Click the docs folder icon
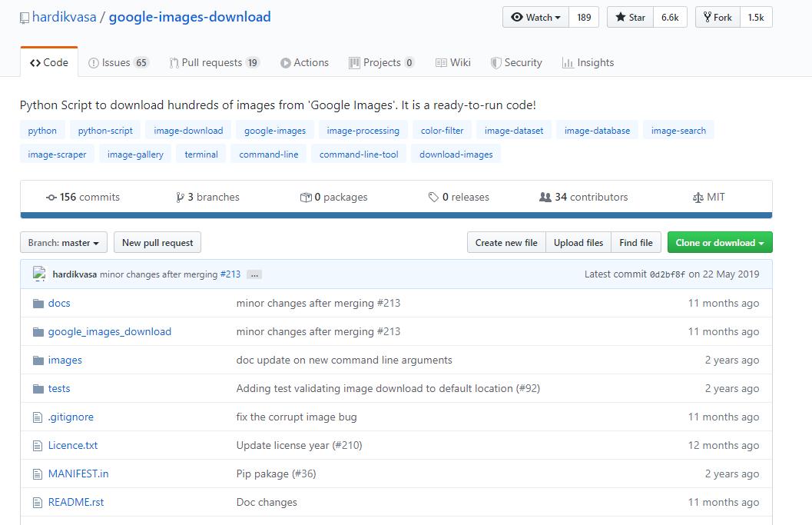Viewport: 812px width, 525px height. 38,303
